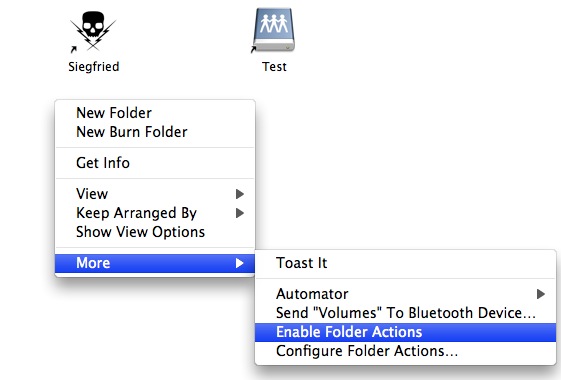Click the Test volume name label

tap(274, 67)
